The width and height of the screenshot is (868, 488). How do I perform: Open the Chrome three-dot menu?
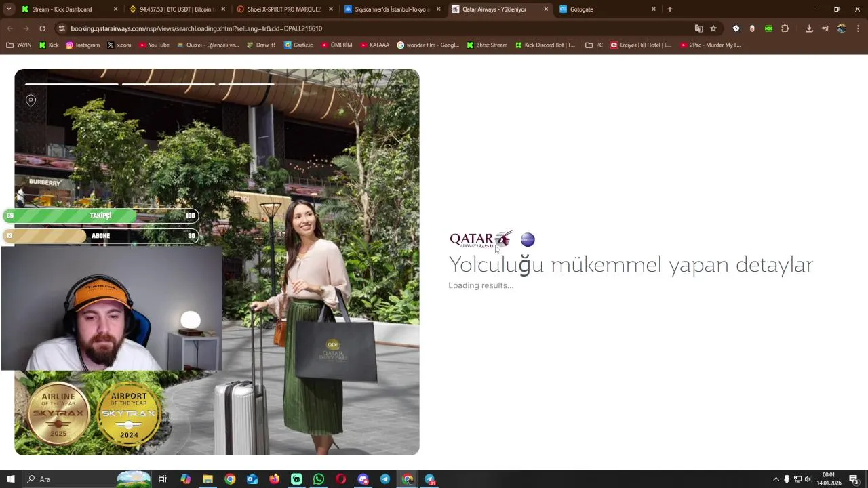[858, 28]
